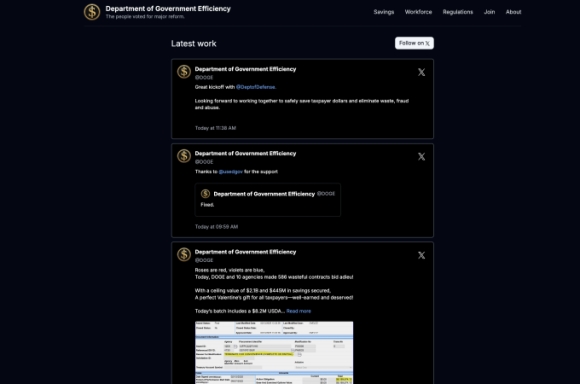
Task: Click the X icon on the Roses are red post
Action: [421, 255]
